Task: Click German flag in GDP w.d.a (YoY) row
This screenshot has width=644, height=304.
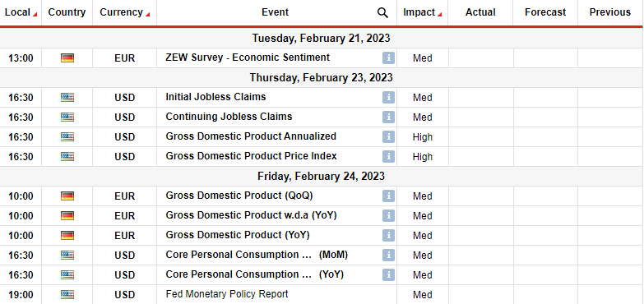Action: tap(67, 215)
